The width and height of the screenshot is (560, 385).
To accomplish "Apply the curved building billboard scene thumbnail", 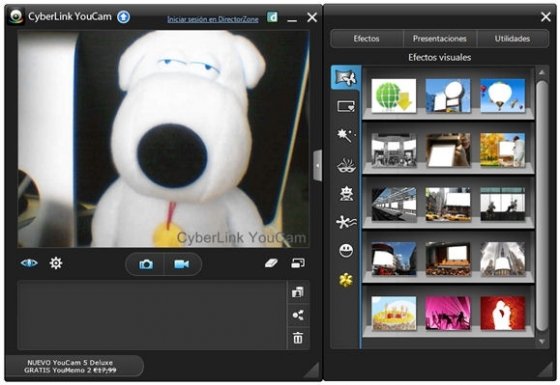I will point(394,259).
